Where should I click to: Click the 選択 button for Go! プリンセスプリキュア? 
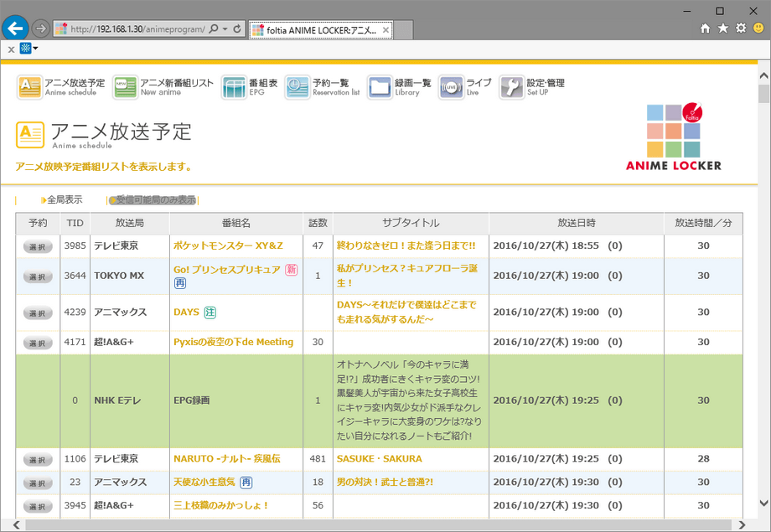pos(38,276)
